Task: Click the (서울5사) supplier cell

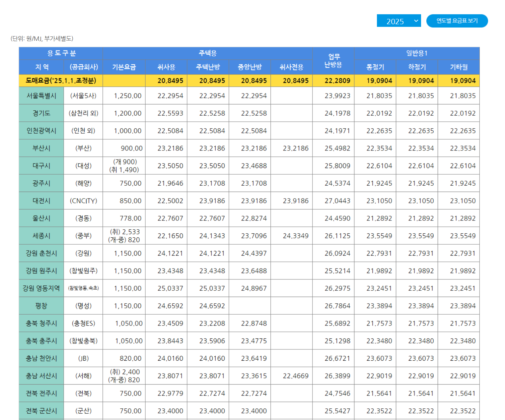Action: 83,96
